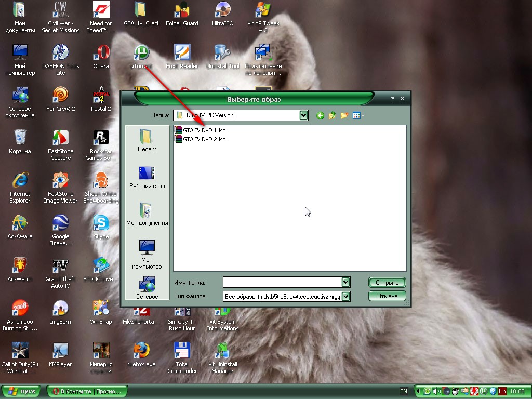
Task: Select the Vit Uninstall Manager icon
Action: (x=222, y=358)
